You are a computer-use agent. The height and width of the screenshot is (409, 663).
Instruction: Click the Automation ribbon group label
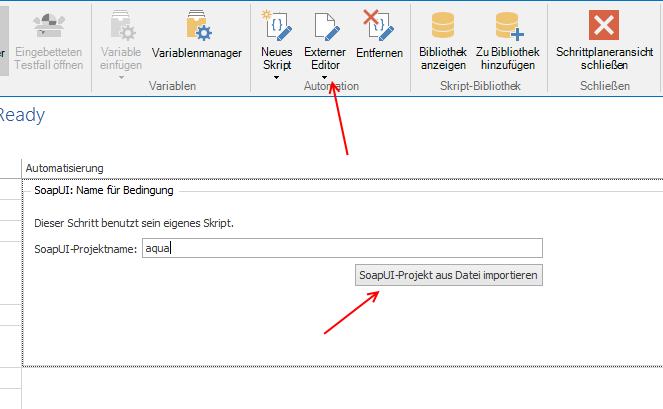click(x=330, y=87)
